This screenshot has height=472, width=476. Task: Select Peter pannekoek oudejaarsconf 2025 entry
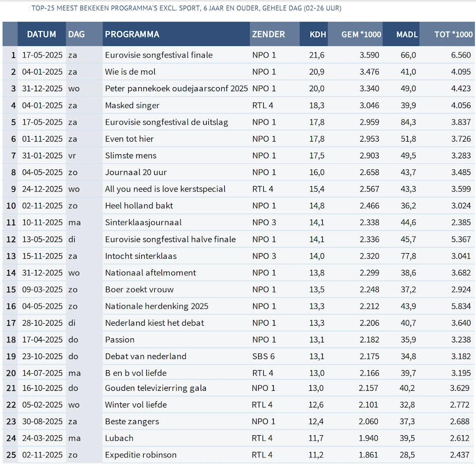click(x=176, y=89)
